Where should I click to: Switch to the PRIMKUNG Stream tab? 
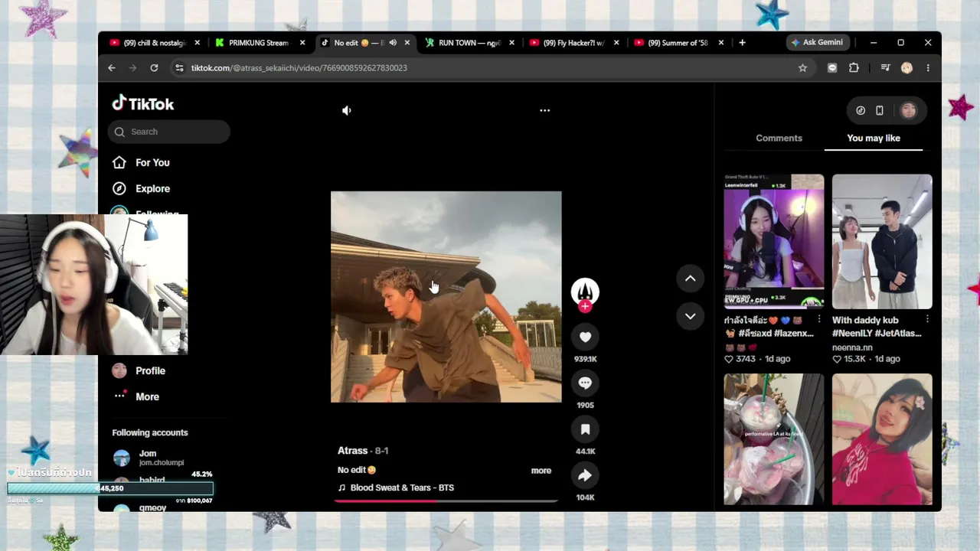point(259,43)
